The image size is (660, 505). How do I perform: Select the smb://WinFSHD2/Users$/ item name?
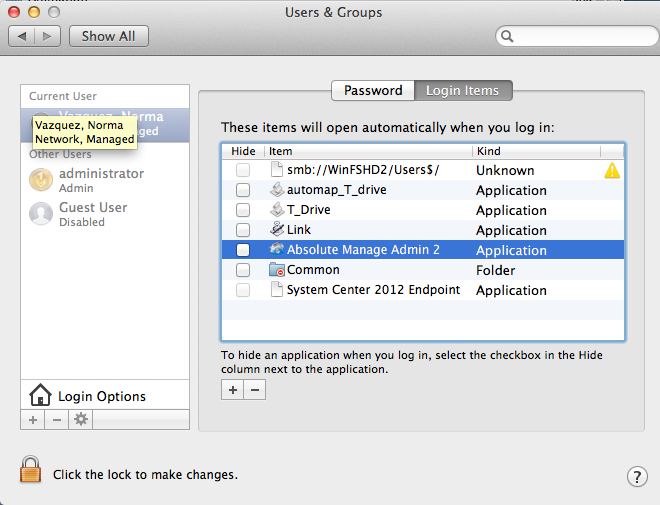pyautogui.click(x=363, y=170)
